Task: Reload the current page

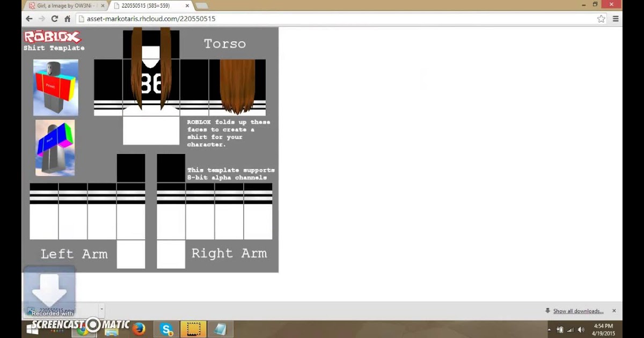Action: (x=54, y=19)
